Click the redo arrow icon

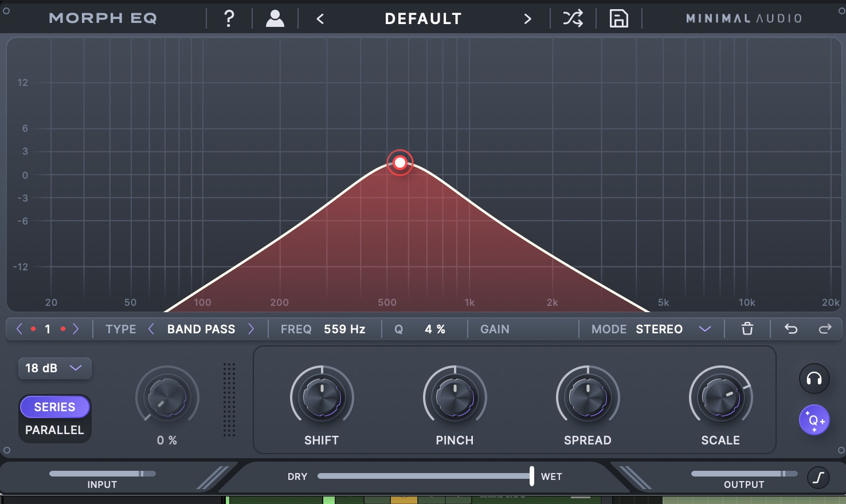point(825,329)
